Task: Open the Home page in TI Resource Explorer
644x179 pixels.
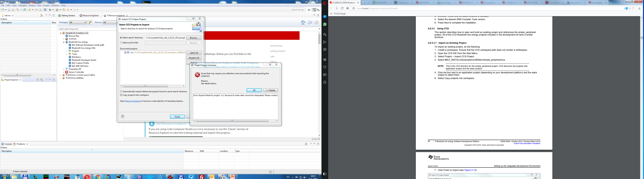Action: point(303,23)
